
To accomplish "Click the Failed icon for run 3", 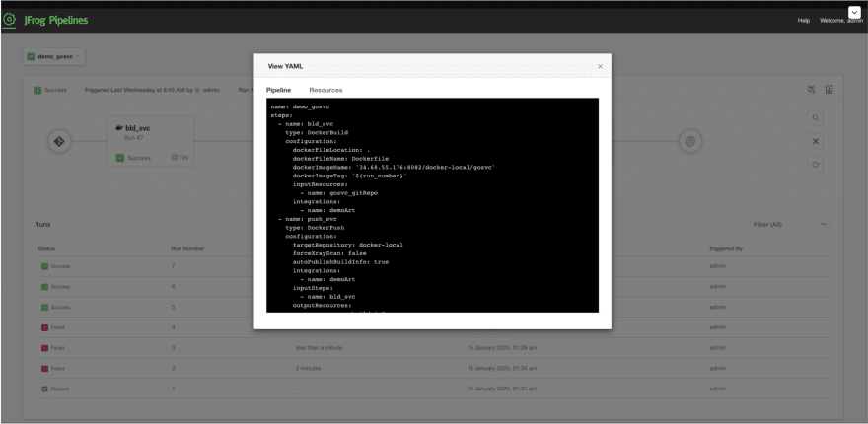I will pos(44,348).
